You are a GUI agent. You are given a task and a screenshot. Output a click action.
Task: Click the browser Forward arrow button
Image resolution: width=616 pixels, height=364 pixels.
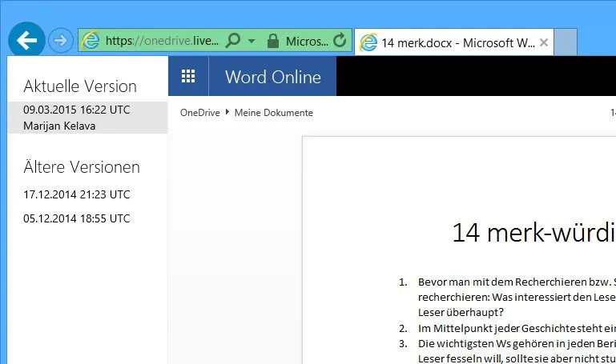click(61, 40)
